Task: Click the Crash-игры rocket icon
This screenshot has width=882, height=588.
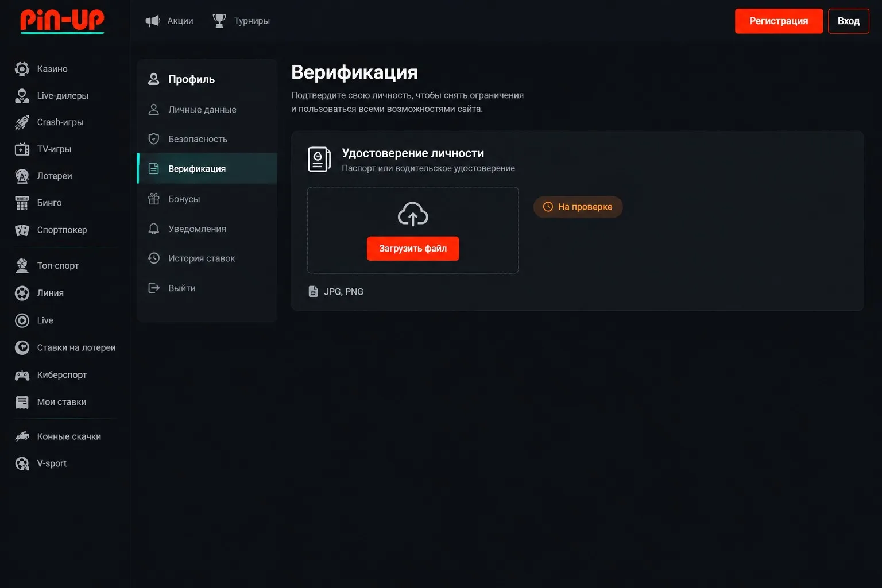Action: [x=22, y=122]
